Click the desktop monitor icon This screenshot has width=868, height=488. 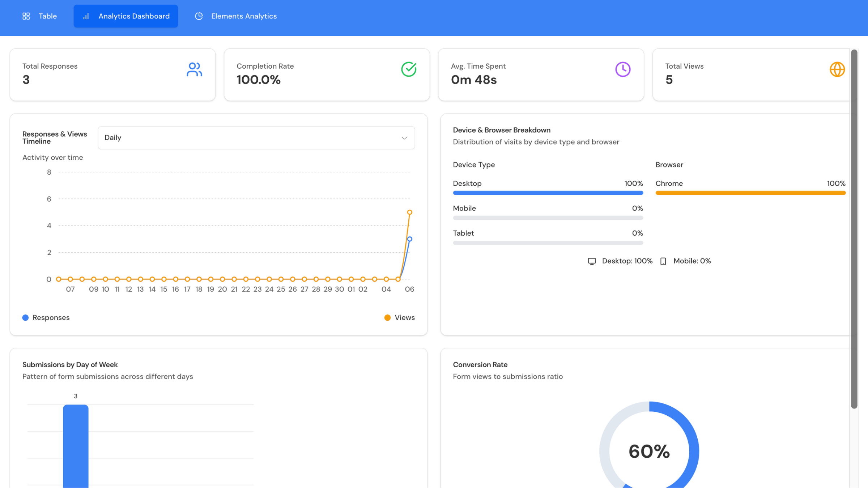coord(592,261)
